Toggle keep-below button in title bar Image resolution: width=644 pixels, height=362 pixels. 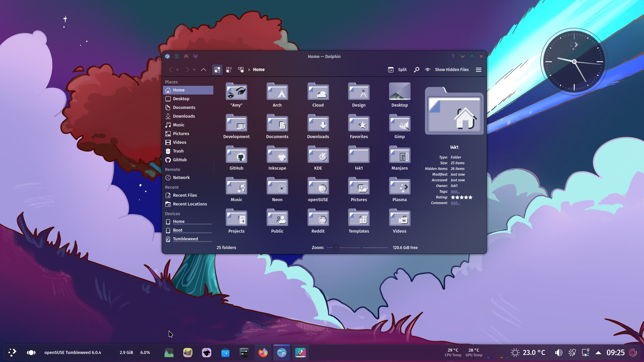click(x=196, y=56)
